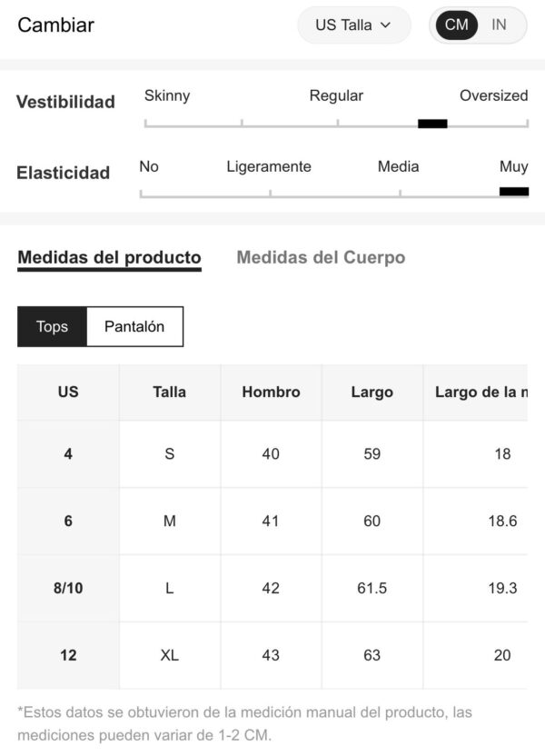Click the Cambiar heading text
Image resolution: width=545 pixels, height=756 pixels.
pyautogui.click(x=56, y=25)
